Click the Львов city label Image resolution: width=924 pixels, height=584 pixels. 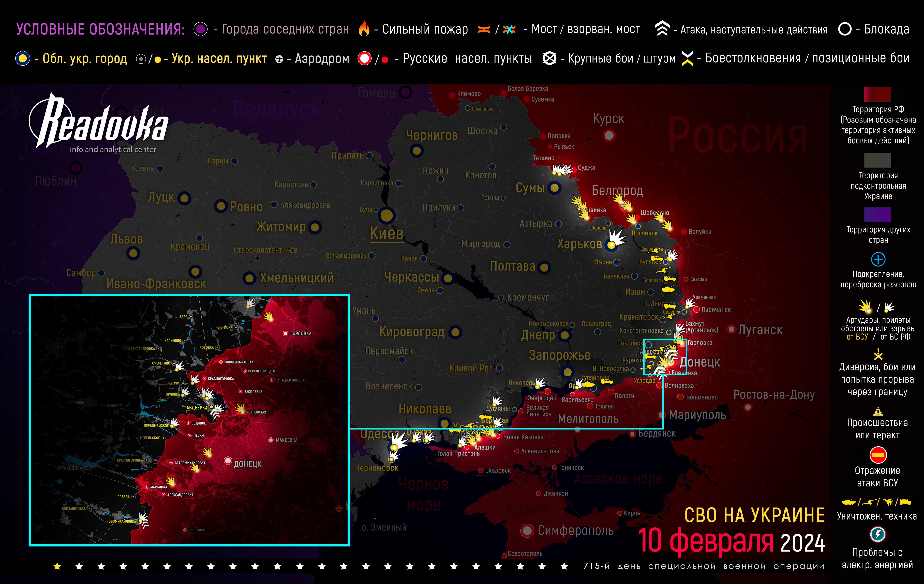tap(127, 239)
